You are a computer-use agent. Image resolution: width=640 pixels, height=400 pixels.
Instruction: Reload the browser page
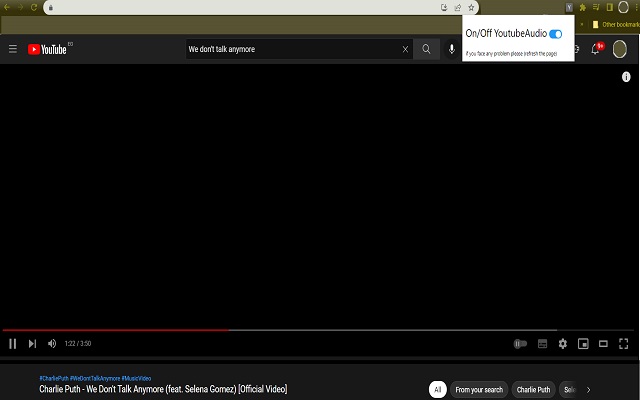(x=34, y=7)
